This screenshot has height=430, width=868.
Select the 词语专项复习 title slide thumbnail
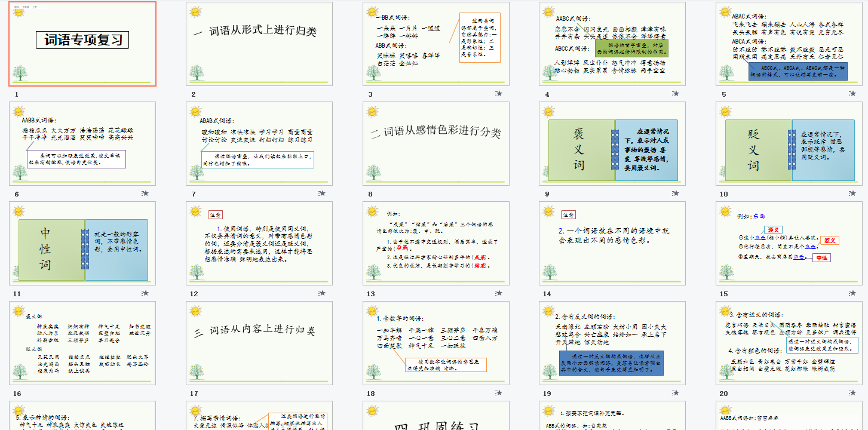click(x=82, y=44)
